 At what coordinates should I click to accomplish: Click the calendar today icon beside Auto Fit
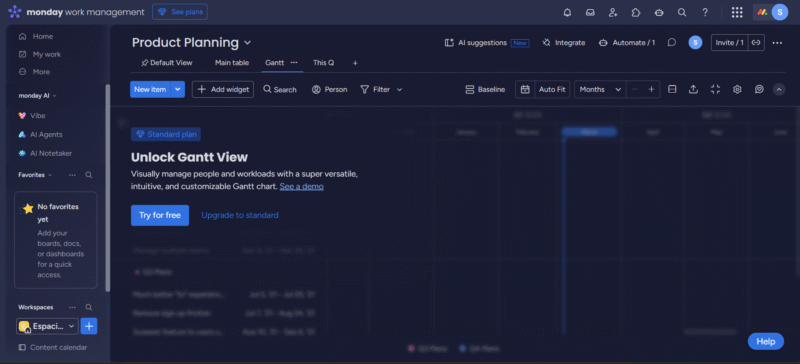tap(525, 89)
